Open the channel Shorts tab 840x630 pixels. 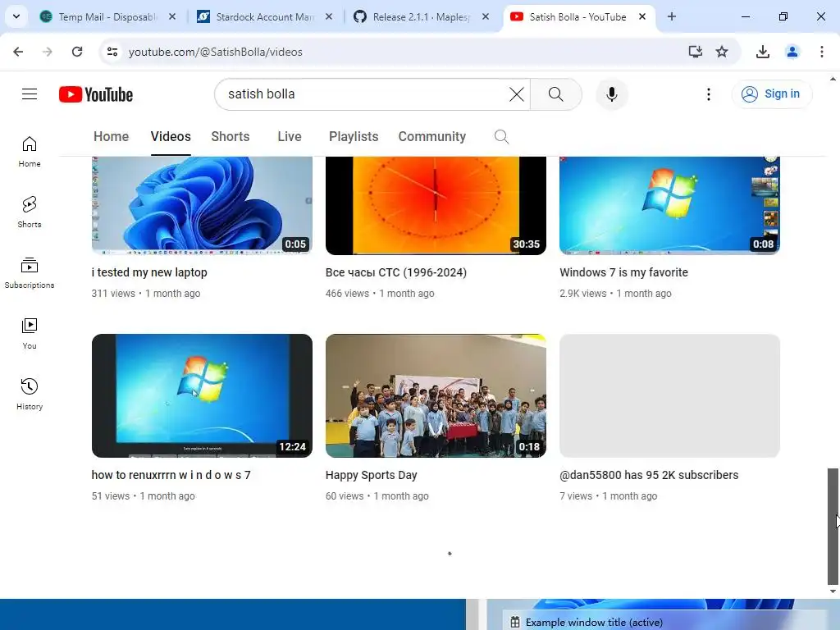(231, 137)
